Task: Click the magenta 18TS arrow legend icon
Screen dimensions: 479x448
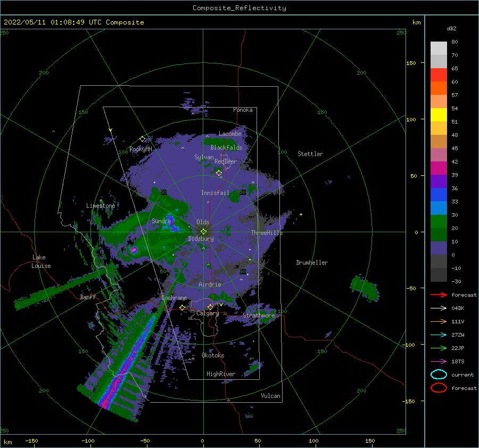Action: pos(439,362)
